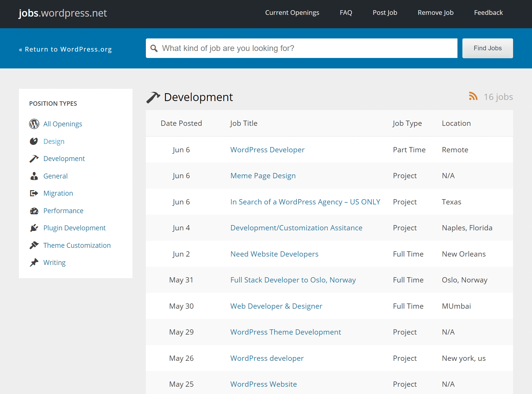
Task: Click the WordPress logo icon beside All Openings
Action: 34,124
